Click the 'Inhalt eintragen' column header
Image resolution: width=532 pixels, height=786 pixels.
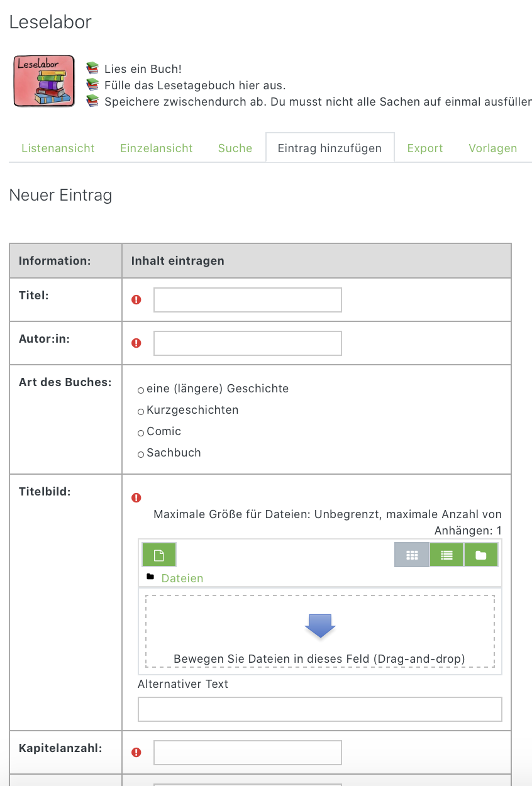[x=178, y=261]
